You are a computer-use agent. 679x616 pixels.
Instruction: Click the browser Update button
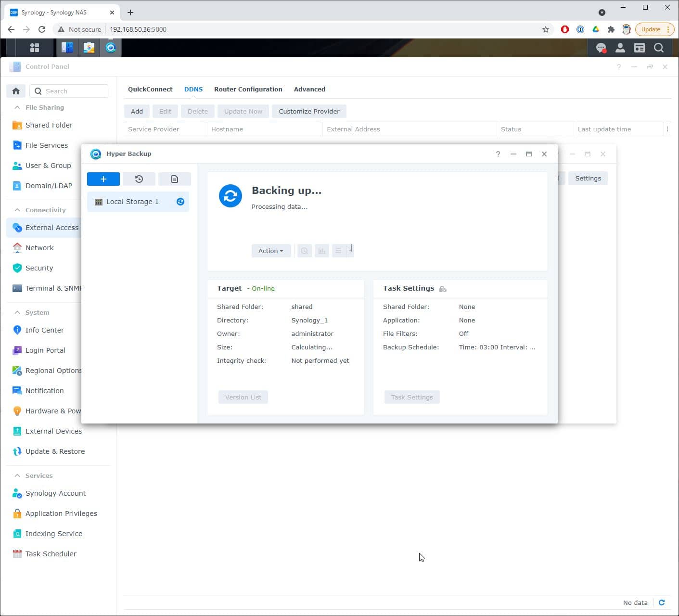tap(654, 29)
